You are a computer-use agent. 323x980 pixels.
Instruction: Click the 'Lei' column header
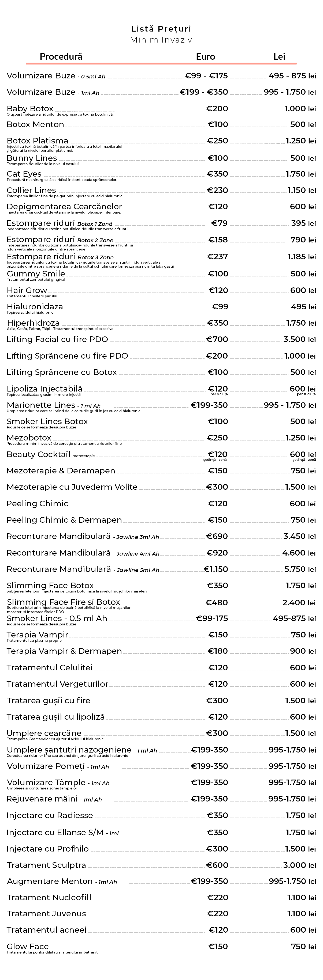point(279,57)
